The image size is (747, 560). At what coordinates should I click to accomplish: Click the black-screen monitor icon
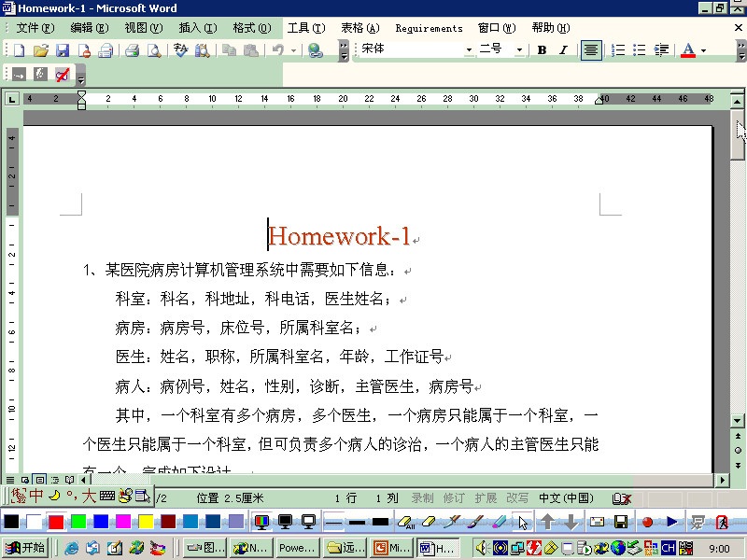click(286, 522)
